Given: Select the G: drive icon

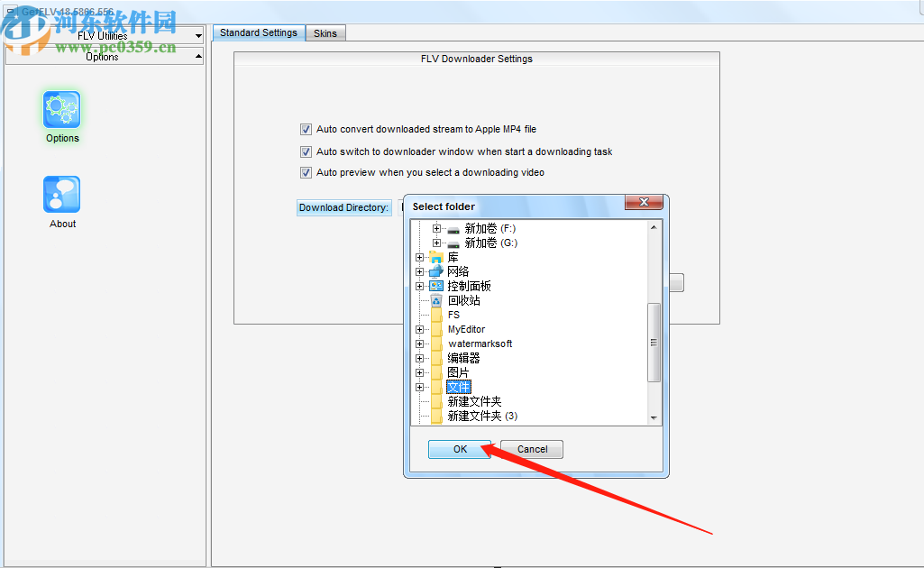Looking at the screenshot, I should pyautogui.click(x=453, y=243).
